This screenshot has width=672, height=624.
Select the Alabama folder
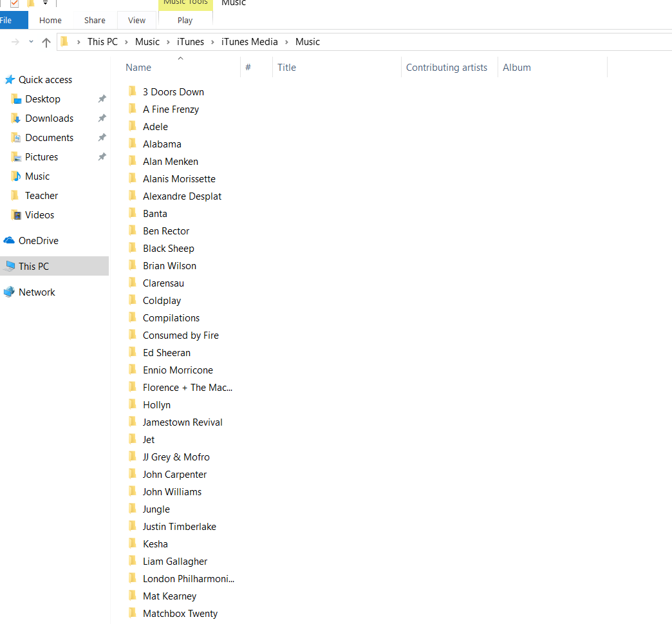[x=162, y=144]
